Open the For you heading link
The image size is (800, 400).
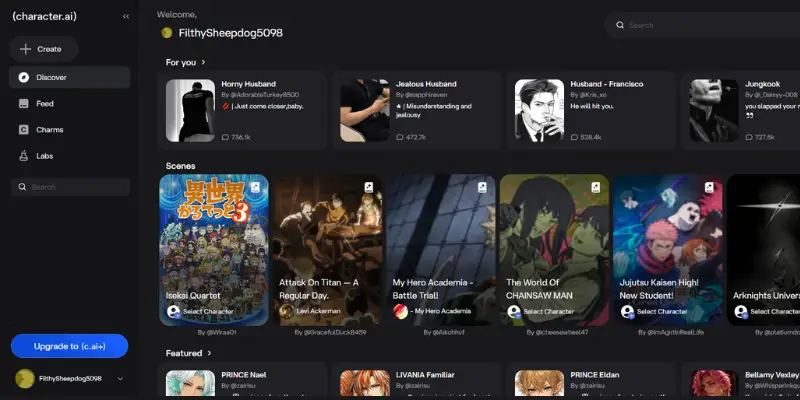tap(181, 62)
